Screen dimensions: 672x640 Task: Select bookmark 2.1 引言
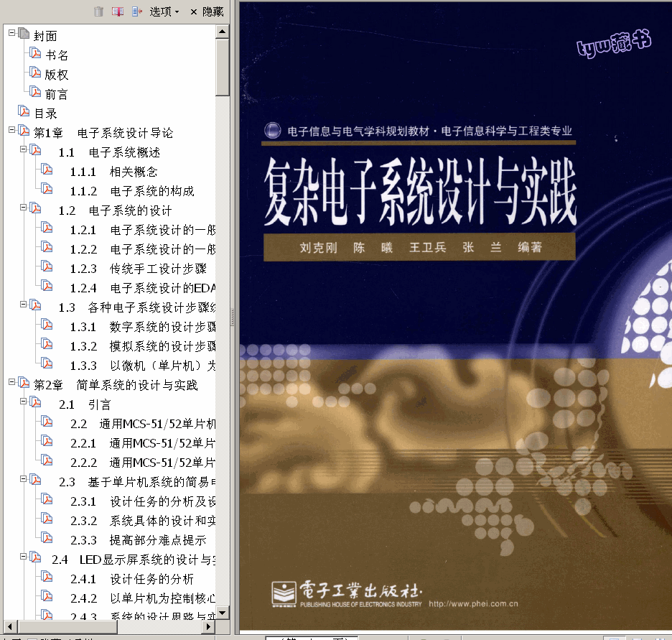pos(85,404)
